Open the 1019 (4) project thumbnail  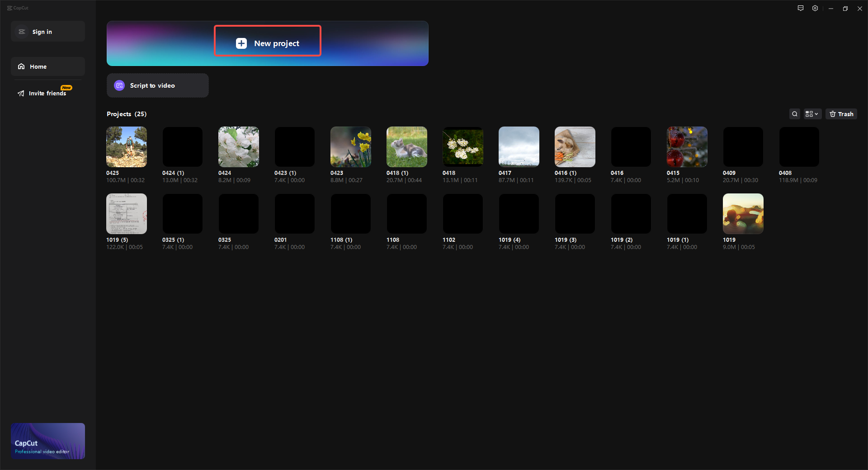[519, 214]
